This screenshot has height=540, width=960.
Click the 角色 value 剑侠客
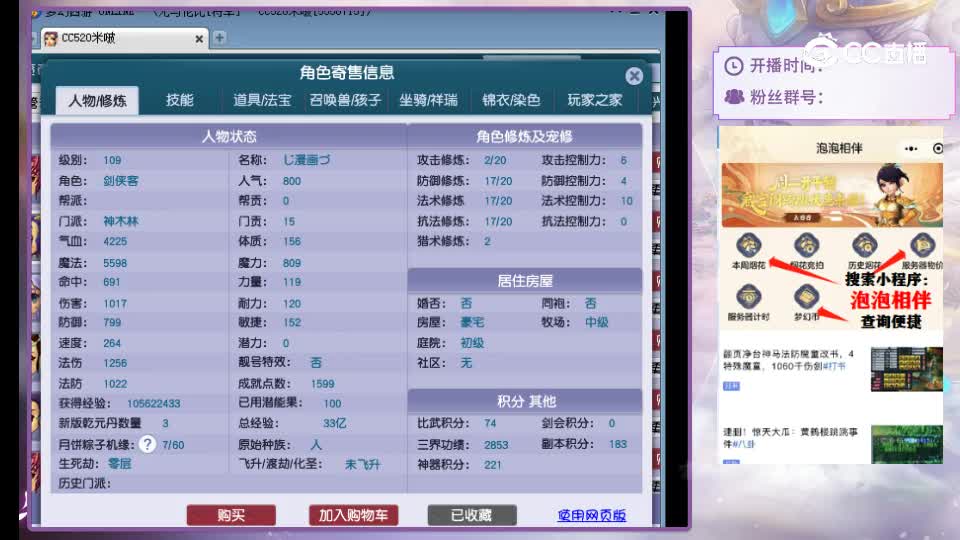121,181
